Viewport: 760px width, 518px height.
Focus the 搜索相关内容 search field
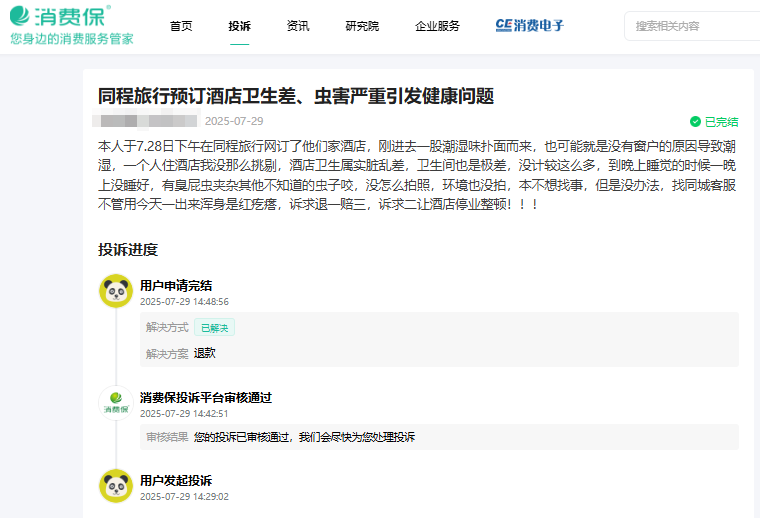[693, 26]
